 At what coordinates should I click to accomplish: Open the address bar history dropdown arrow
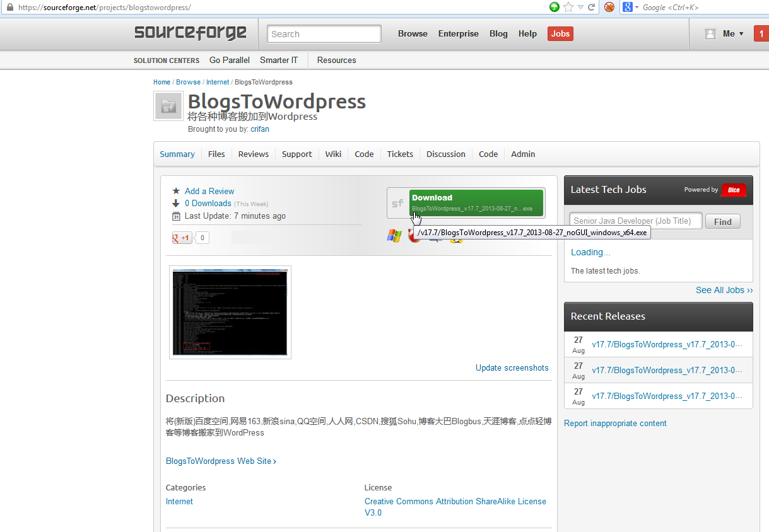[x=580, y=8]
